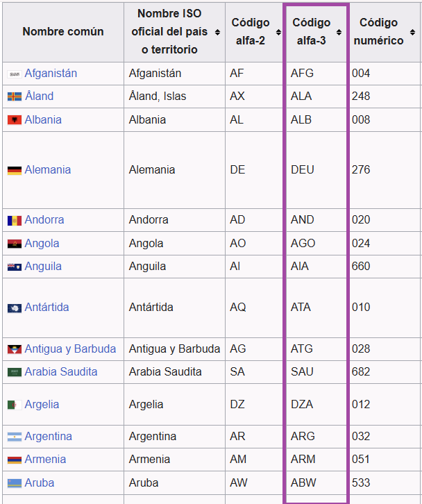The height and width of the screenshot is (504, 422).
Task: Sort table by Nombre común column
Action: (62, 32)
